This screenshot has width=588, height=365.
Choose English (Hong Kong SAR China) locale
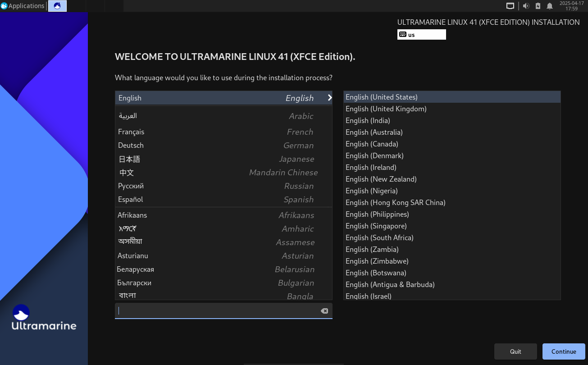452,202
